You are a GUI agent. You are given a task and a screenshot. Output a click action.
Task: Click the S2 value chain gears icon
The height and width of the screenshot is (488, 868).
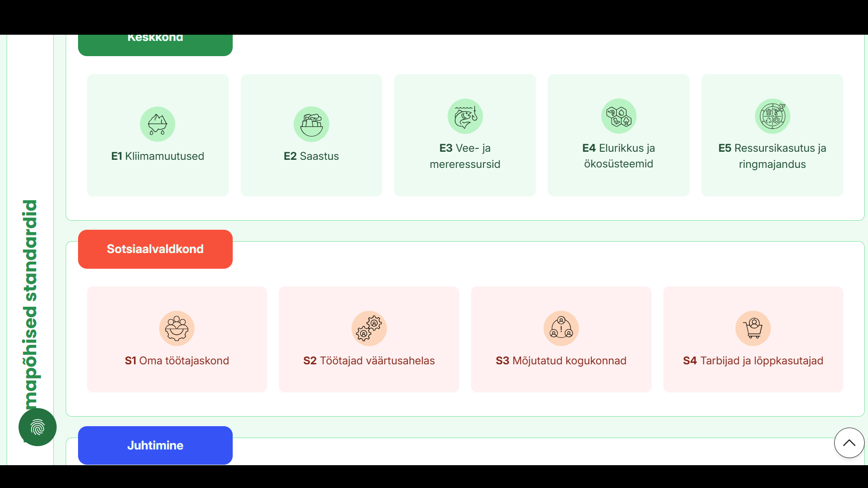(x=369, y=328)
